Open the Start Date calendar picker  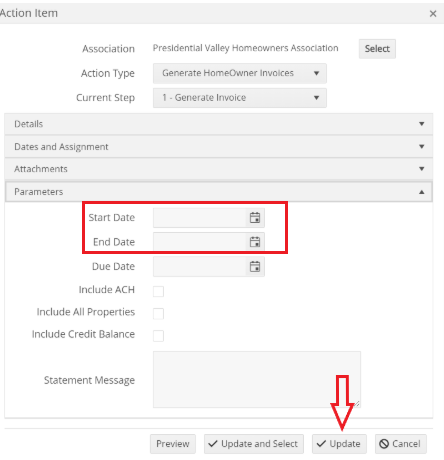[255, 218]
